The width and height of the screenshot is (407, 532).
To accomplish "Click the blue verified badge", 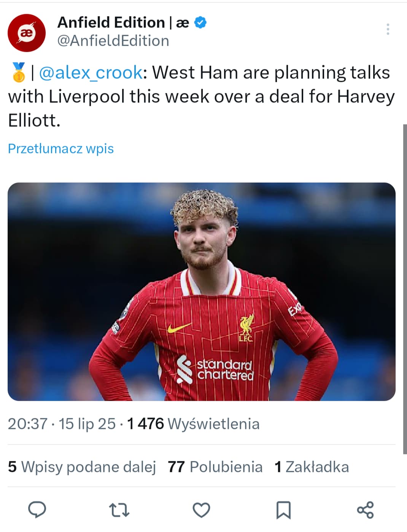I will [x=200, y=23].
